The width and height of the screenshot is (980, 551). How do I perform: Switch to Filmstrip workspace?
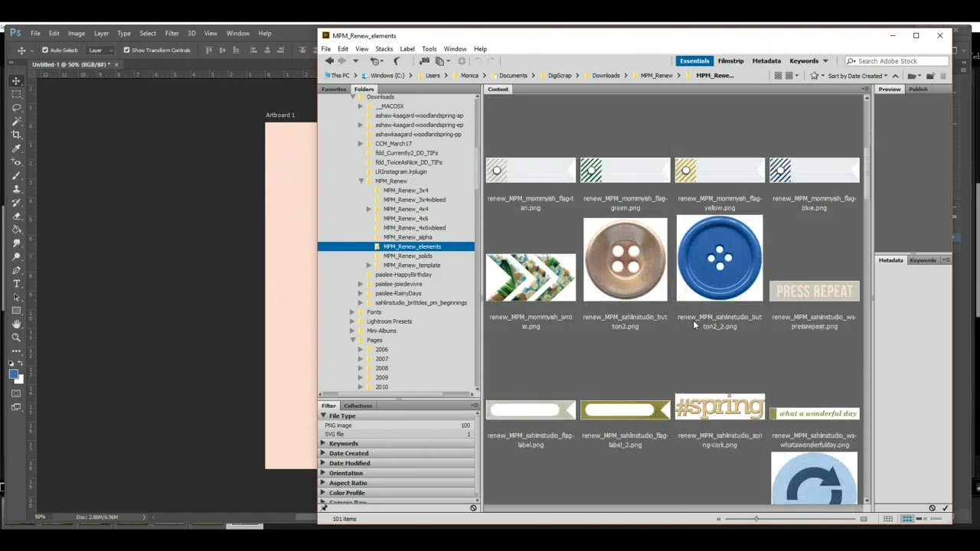click(x=730, y=61)
